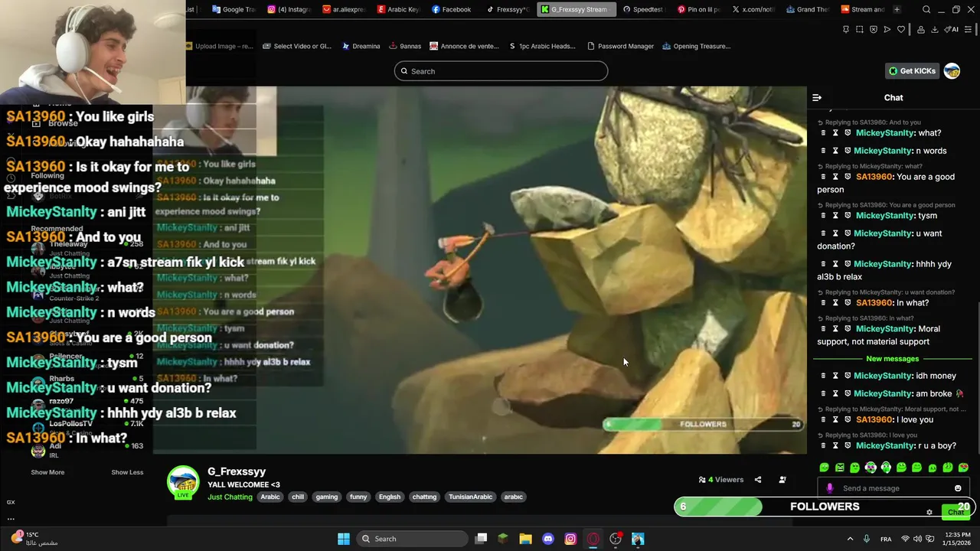This screenshot has height=551, width=980.
Task: Click the browser snapshot capture icon
Action: point(860,29)
